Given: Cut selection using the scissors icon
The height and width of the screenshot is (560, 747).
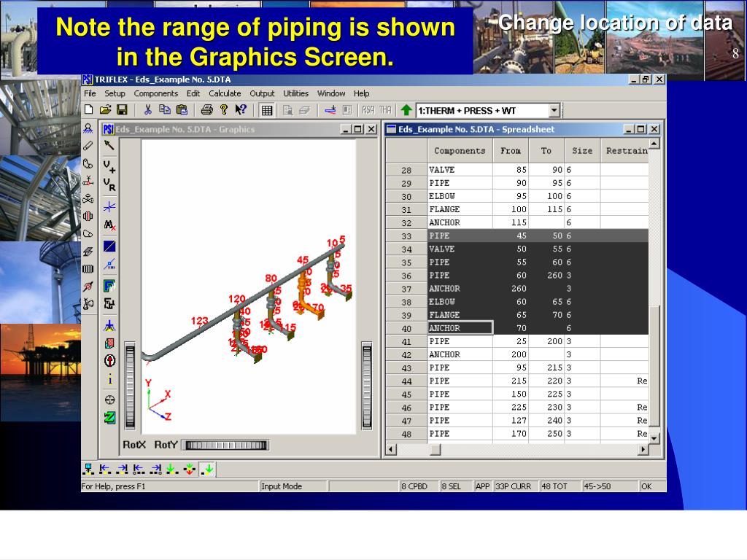Looking at the screenshot, I should tap(147, 110).
